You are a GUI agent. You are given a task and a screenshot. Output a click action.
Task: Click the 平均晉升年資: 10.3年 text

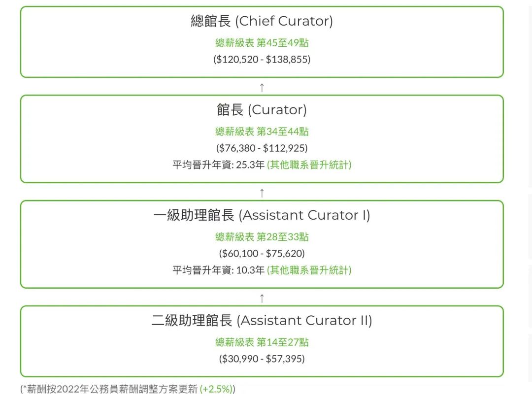pos(218,270)
